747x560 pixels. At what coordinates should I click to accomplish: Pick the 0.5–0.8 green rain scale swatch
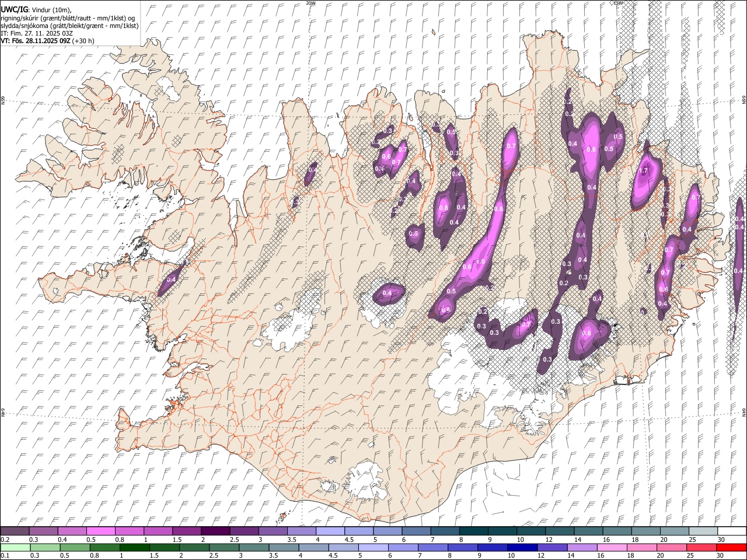[x=75, y=548]
